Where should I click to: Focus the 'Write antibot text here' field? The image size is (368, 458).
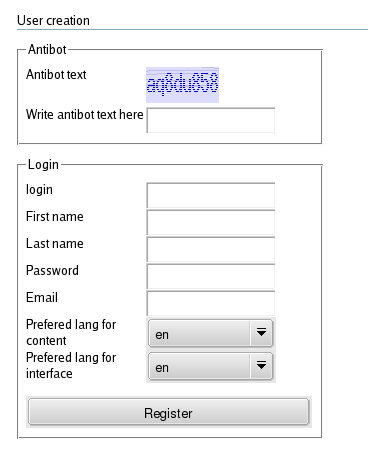coord(211,120)
